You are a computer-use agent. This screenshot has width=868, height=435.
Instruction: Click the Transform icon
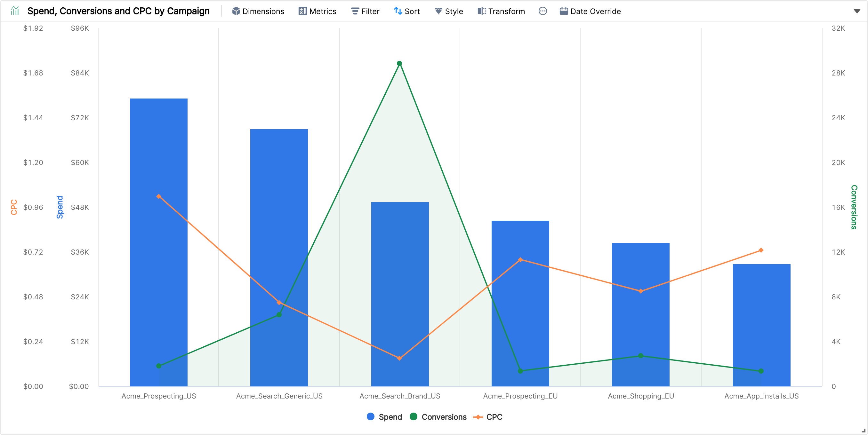[482, 11]
